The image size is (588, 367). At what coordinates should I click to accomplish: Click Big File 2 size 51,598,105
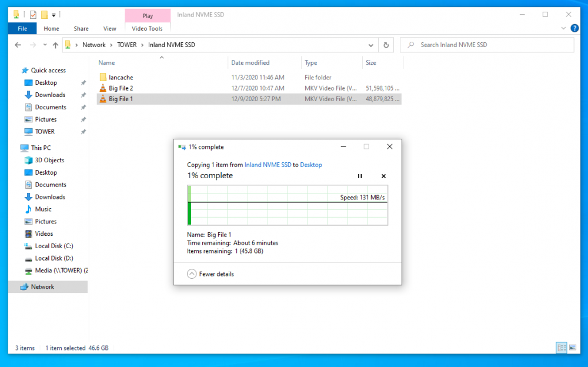383,88
